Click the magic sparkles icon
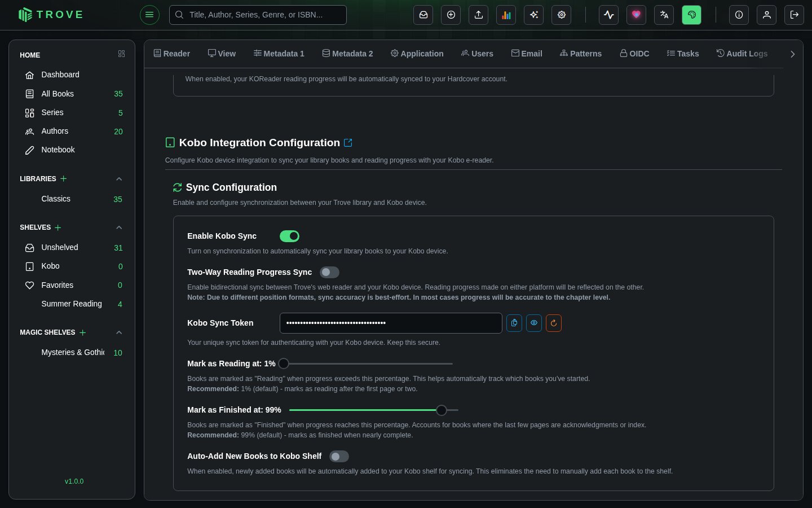Viewport: 812px width, 508px height. tap(534, 15)
